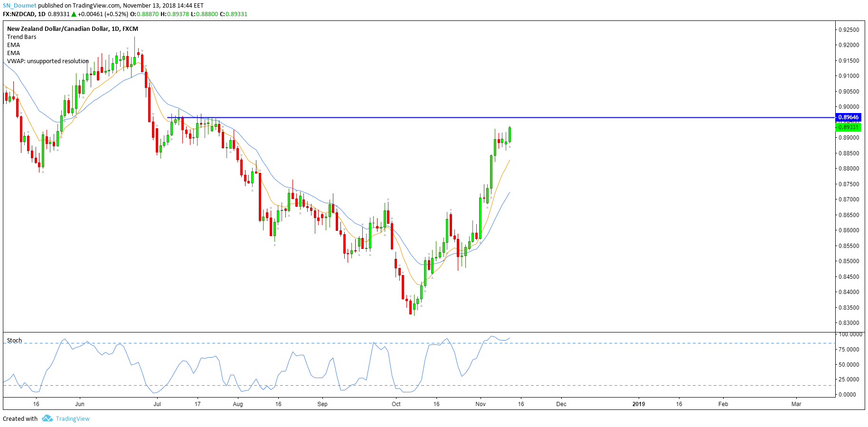
Task: Click the Aug date label on time axis
Action: [238, 404]
